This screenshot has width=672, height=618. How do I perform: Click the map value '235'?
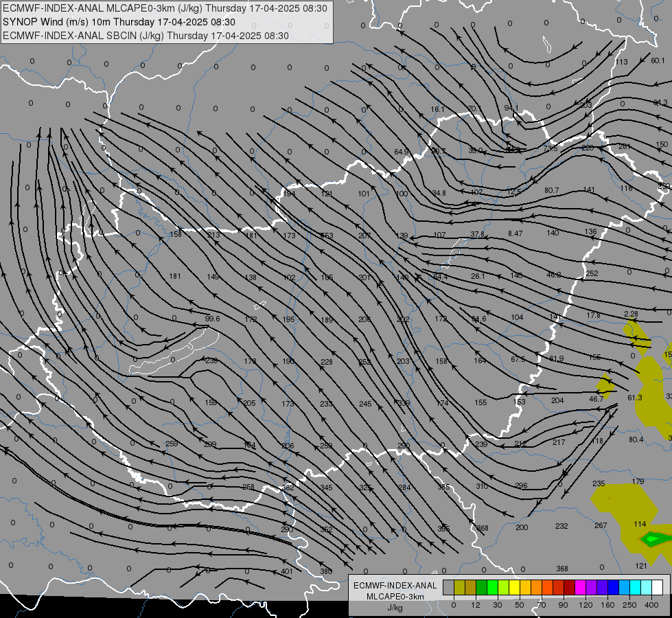point(599,484)
